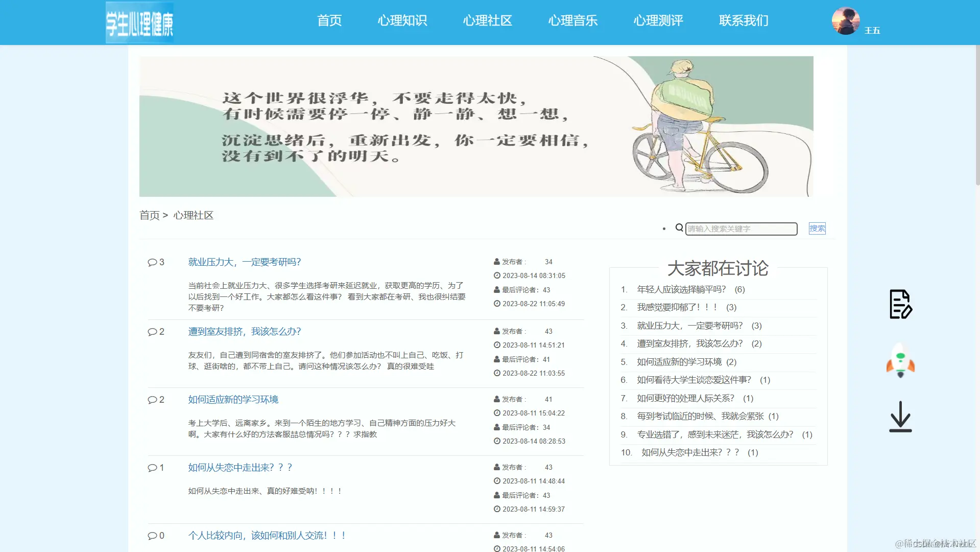Viewport: 980px width, 552px height.
Task: Click excerpt beginning 友友们，自己遭到同宿舍
Action: tap(326, 361)
